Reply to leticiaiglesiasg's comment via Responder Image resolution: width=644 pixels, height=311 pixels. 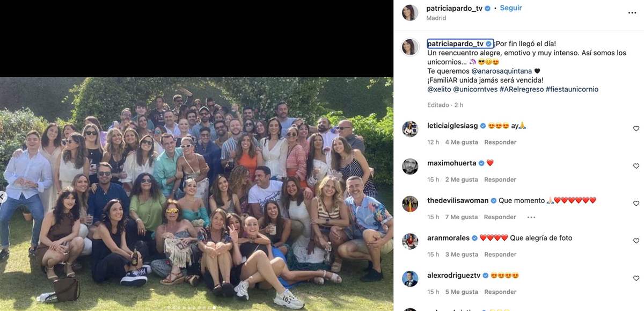(500, 142)
